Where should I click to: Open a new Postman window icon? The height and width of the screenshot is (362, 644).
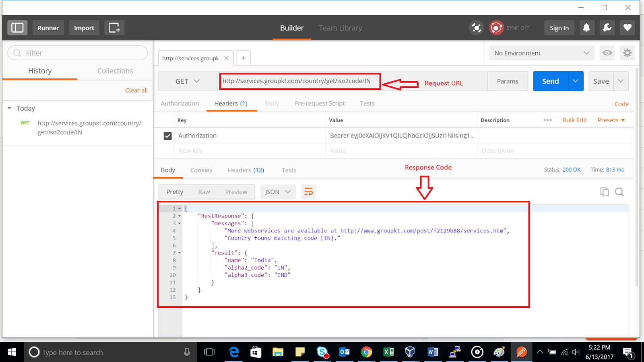(114, 28)
